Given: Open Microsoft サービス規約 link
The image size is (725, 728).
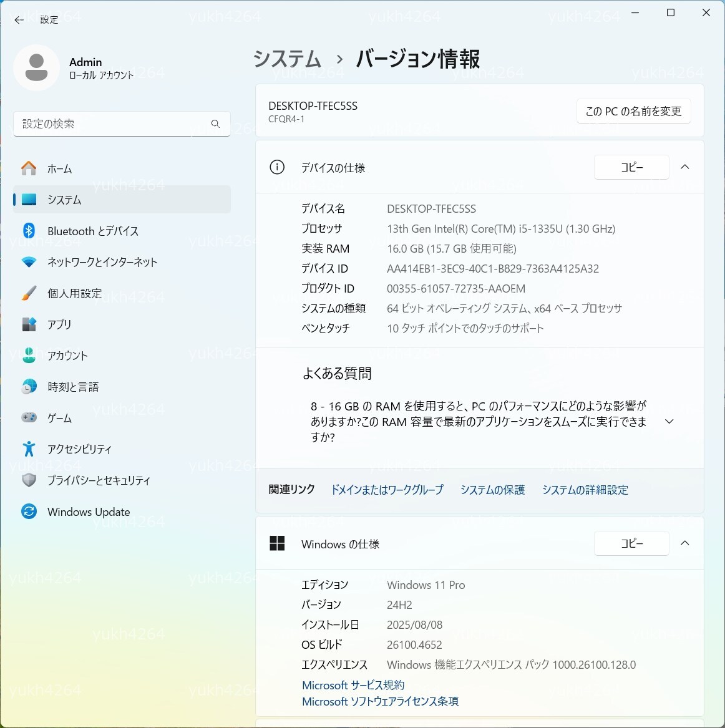Looking at the screenshot, I should 353,686.
